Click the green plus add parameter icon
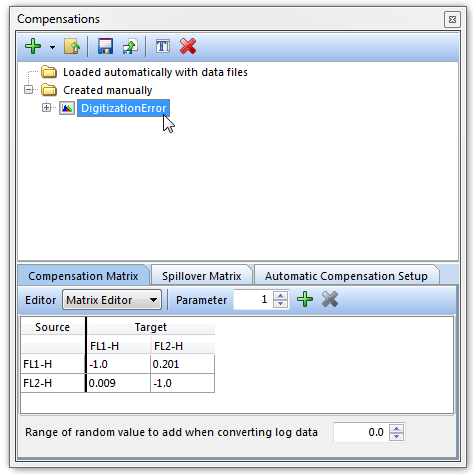Screen dimensions: 473x474 [305, 299]
